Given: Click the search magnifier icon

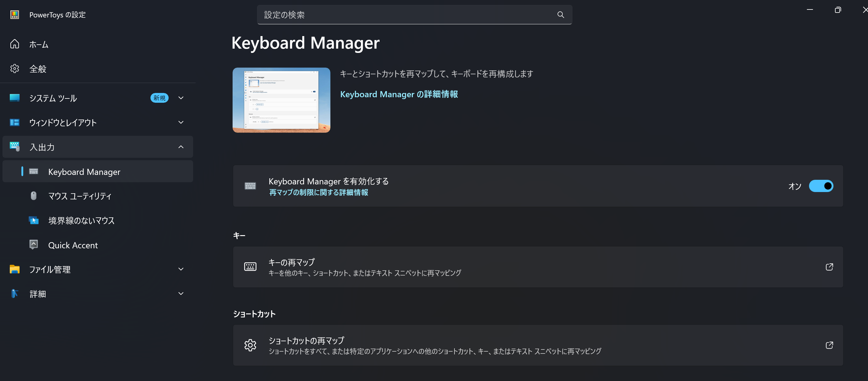Looking at the screenshot, I should click(560, 15).
